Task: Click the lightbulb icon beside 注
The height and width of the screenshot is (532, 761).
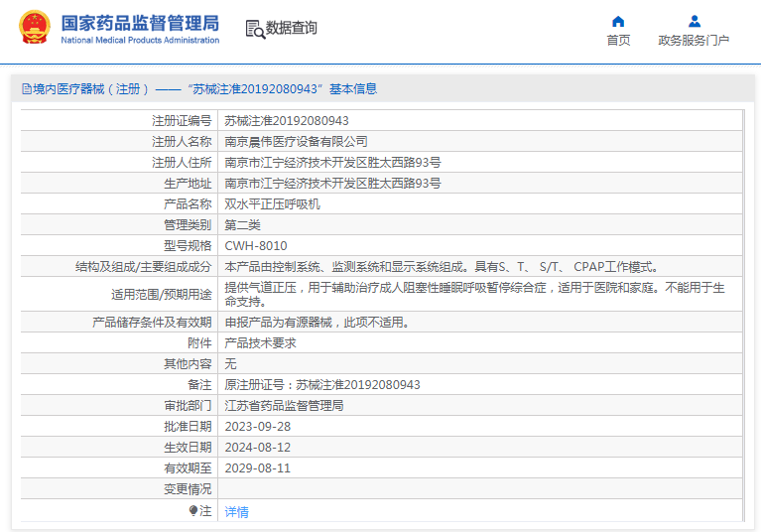Action: pos(193,510)
